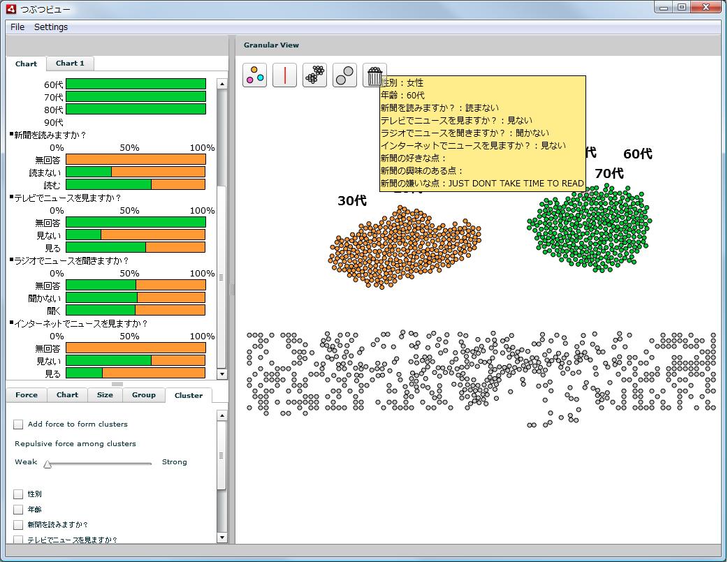Screen dimensions: 728x562
Task: Click the 聞かない chart row label
Action: [x=44, y=298]
